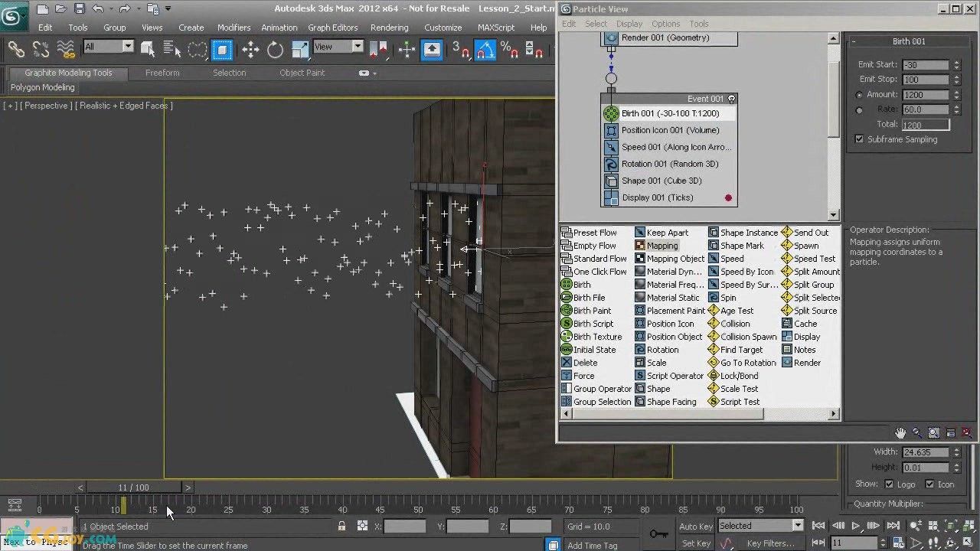Open the selection filter All dropdown
Viewport: 980px width, 551px height.
(x=127, y=47)
